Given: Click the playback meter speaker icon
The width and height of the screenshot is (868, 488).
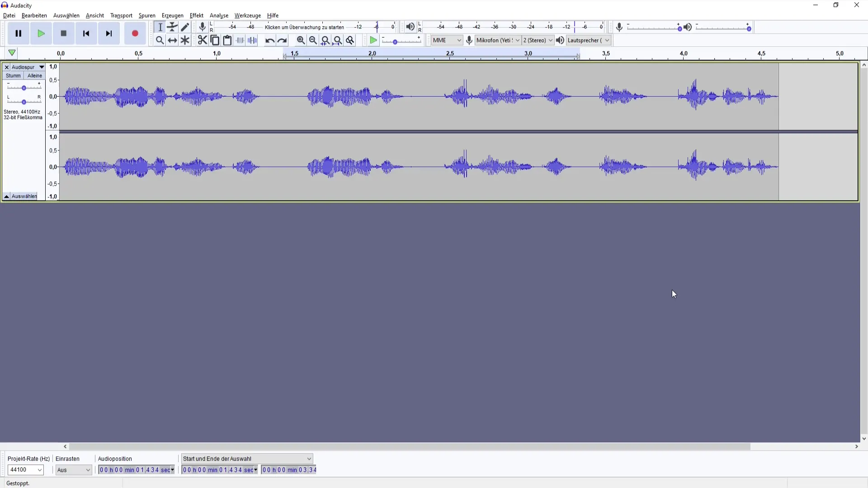Looking at the screenshot, I should pyautogui.click(x=410, y=27).
